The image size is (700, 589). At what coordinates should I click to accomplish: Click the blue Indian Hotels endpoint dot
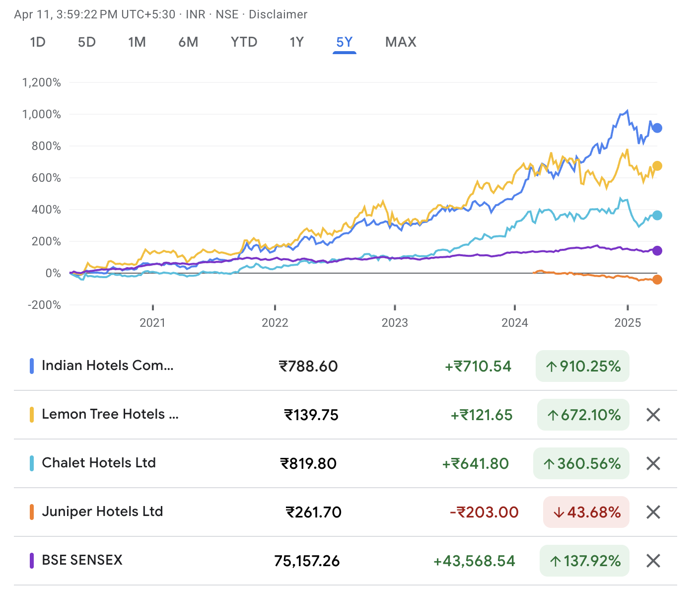pyautogui.click(x=657, y=128)
